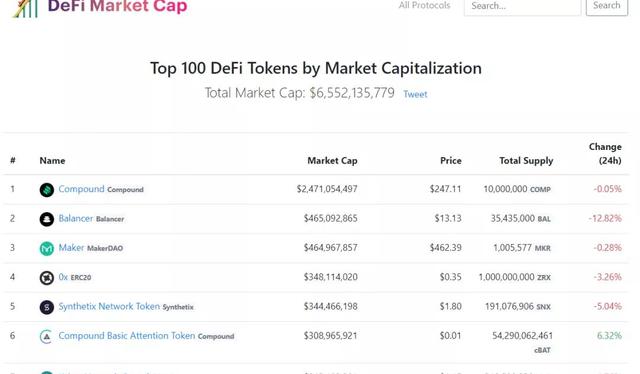Open the Balancer token link

76,218
